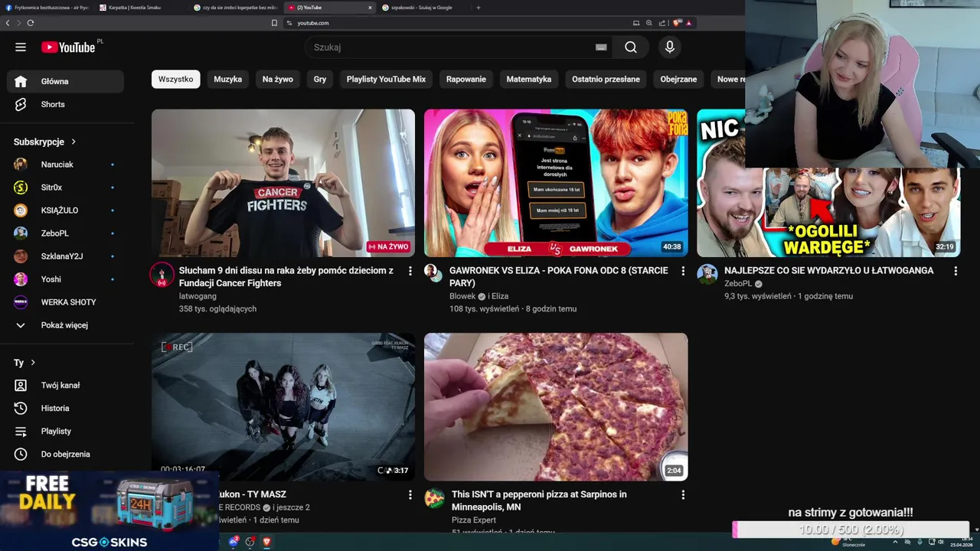The height and width of the screenshot is (551, 980).
Task: Open title This ISN'T a pepperoni pizza
Action: [539, 500]
